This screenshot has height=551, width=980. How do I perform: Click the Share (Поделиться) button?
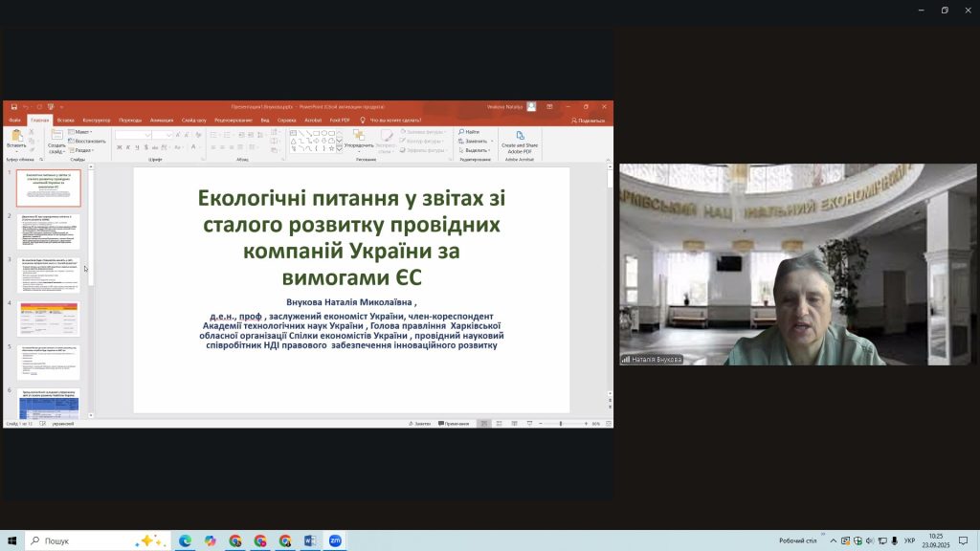(588, 120)
